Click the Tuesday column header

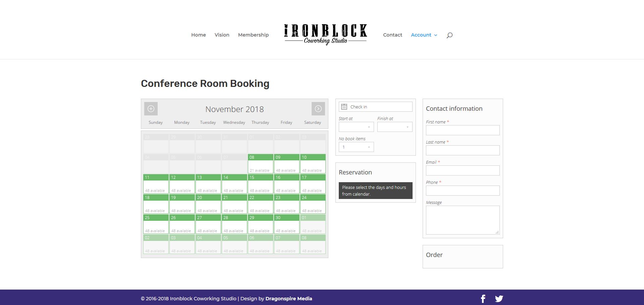208,122
